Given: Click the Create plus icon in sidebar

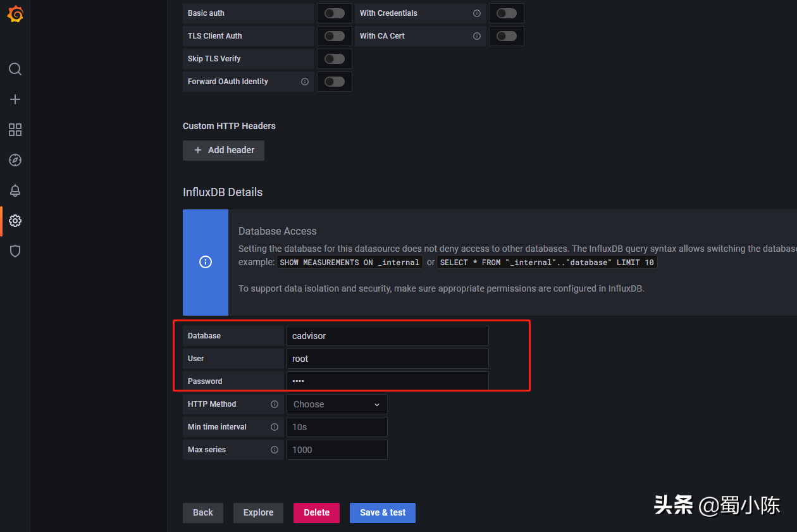Looking at the screenshot, I should [15, 99].
